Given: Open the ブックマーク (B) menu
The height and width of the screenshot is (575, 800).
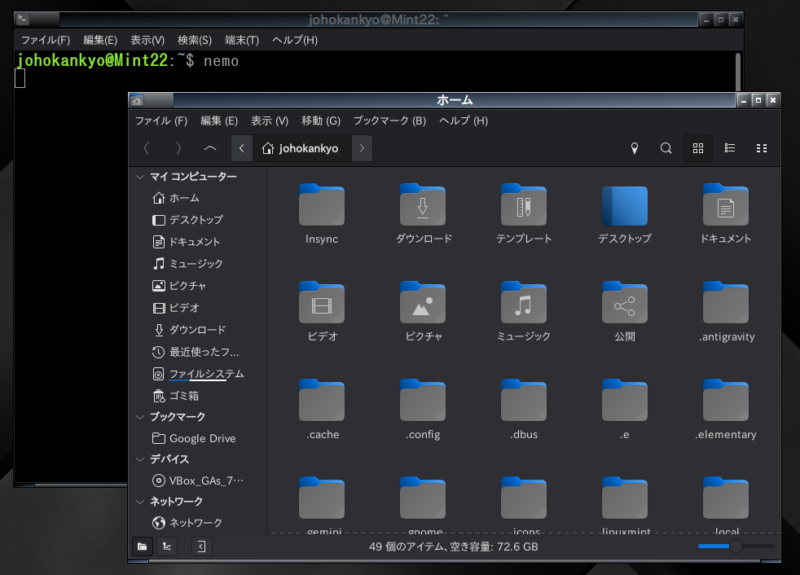Looking at the screenshot, I should point(389,121).
